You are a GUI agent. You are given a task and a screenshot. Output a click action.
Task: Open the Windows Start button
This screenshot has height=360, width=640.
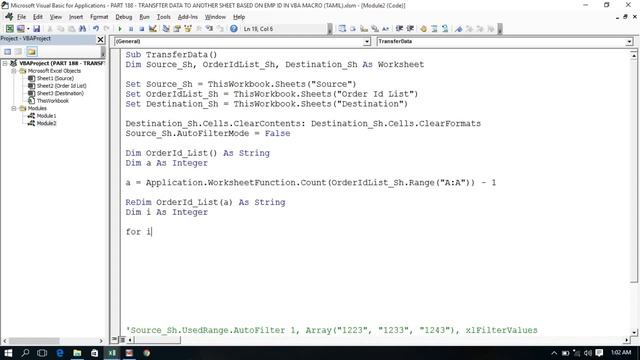[x=8, y=353]
